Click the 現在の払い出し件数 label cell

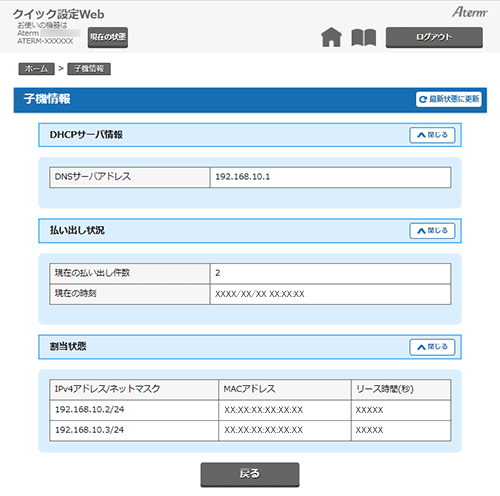130,273
